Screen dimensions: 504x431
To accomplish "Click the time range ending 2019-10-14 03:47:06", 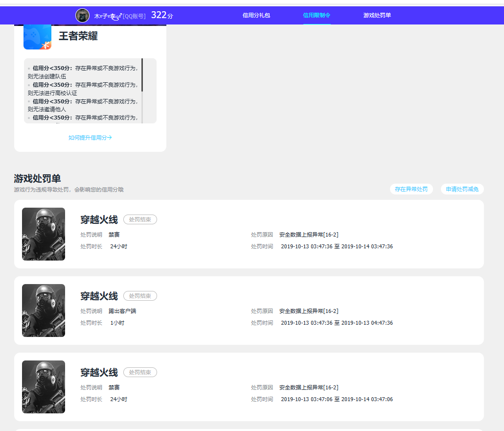I will pyautogui.click(x=337, y=399).
